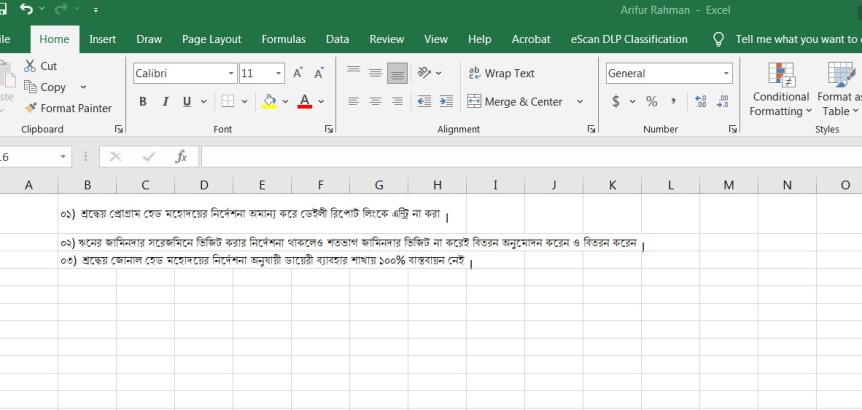Click Increase Font Size icon
This screenshot has height=410, width=862.
click(297, 74)
